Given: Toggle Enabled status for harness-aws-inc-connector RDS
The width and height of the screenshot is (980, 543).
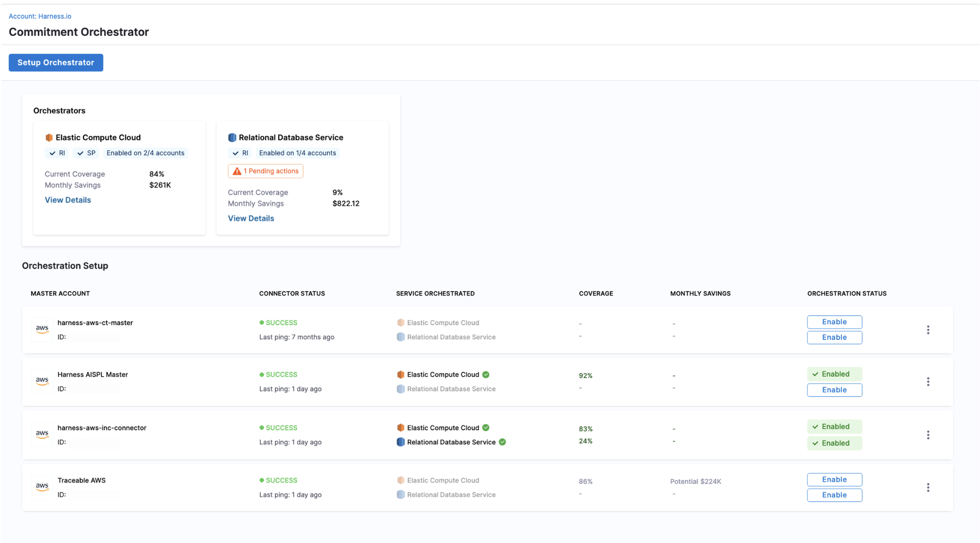Looking at the screenshot, I should click(x=834, y=443).
